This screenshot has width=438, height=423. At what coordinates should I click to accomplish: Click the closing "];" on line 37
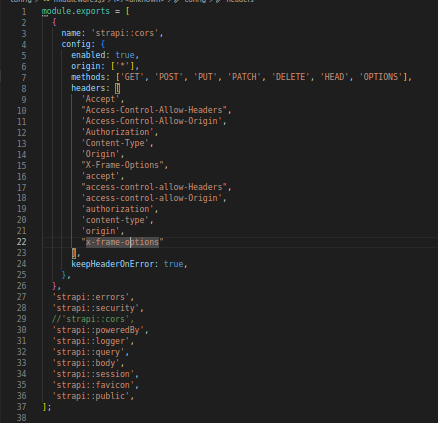coord(47,407)
